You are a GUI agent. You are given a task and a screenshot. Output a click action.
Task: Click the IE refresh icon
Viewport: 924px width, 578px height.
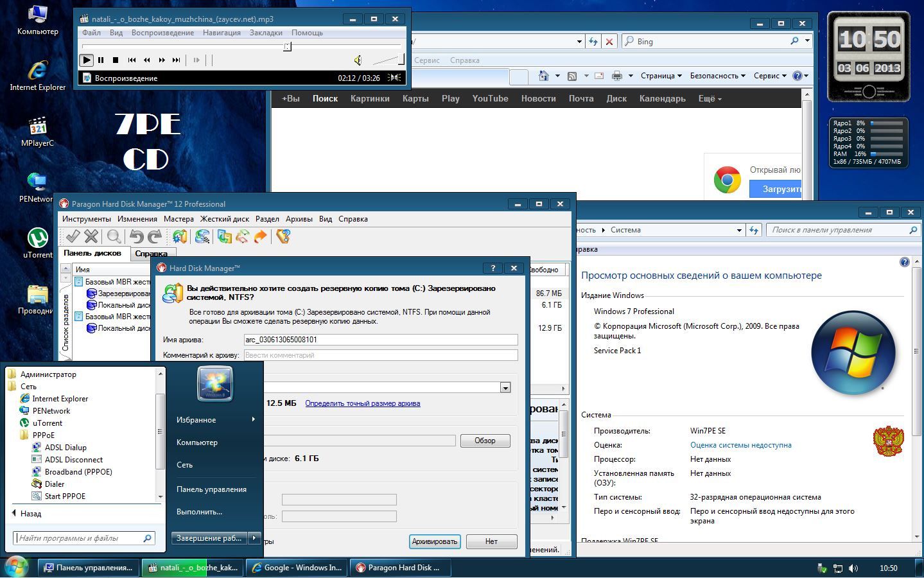(593, 41)
